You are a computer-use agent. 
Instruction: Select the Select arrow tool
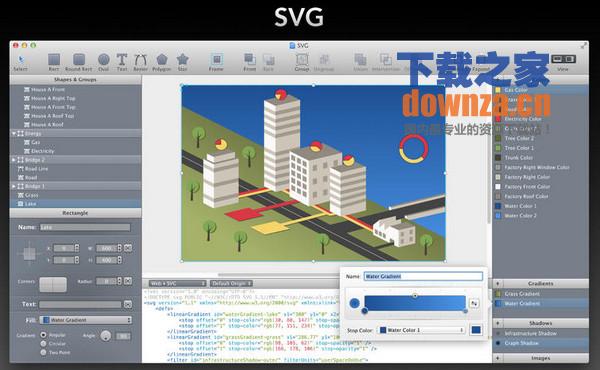[x=21, y=62]
